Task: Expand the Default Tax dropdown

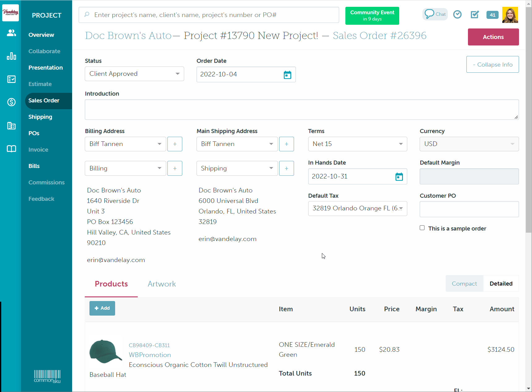Action: [357, 209]
